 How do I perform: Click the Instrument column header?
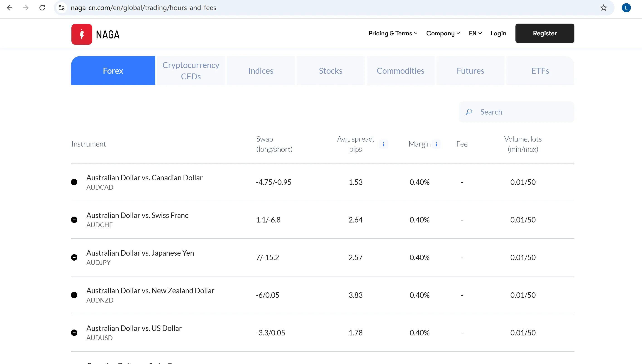coord(88,144)
